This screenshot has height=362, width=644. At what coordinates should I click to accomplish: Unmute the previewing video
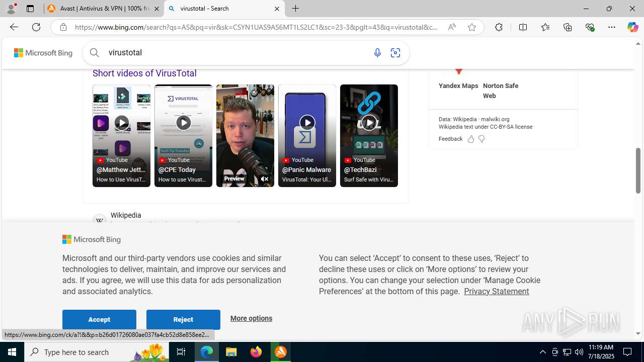click(265, 179)
